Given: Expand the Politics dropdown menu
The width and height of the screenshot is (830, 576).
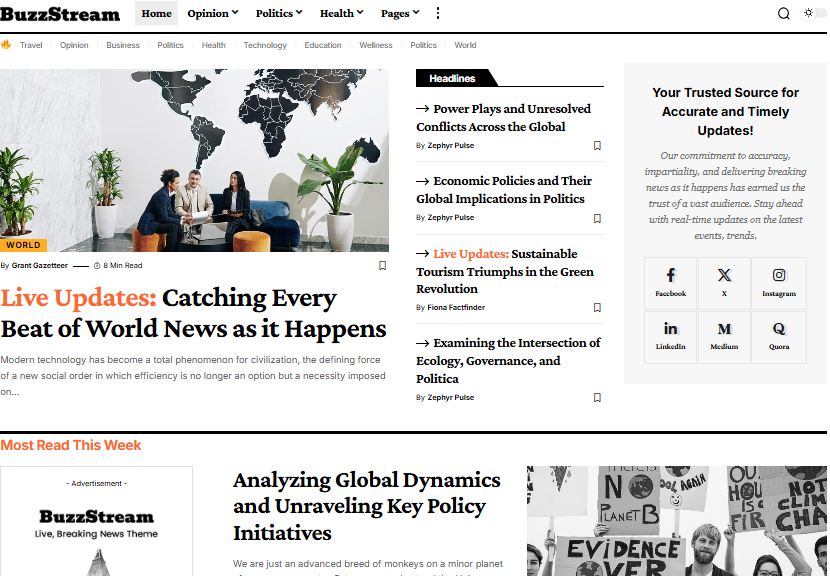Looking at the screenshot, I should [x=280, y=13].
